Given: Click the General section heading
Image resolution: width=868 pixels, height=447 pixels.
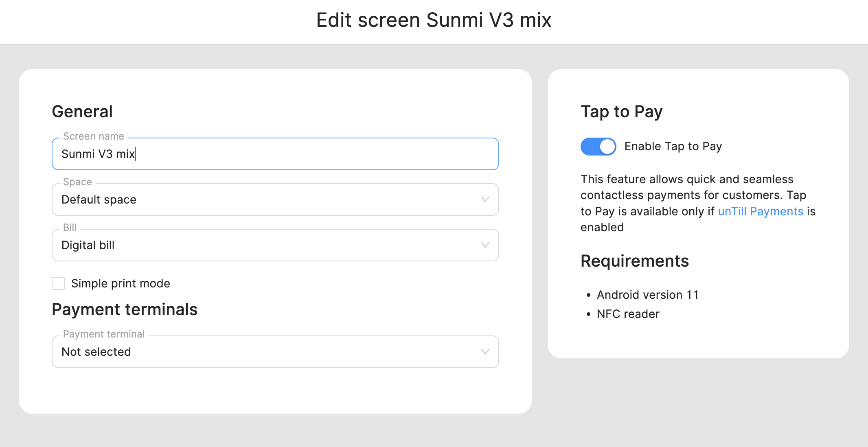Looking at the screenshot, I should coord(82,112).
